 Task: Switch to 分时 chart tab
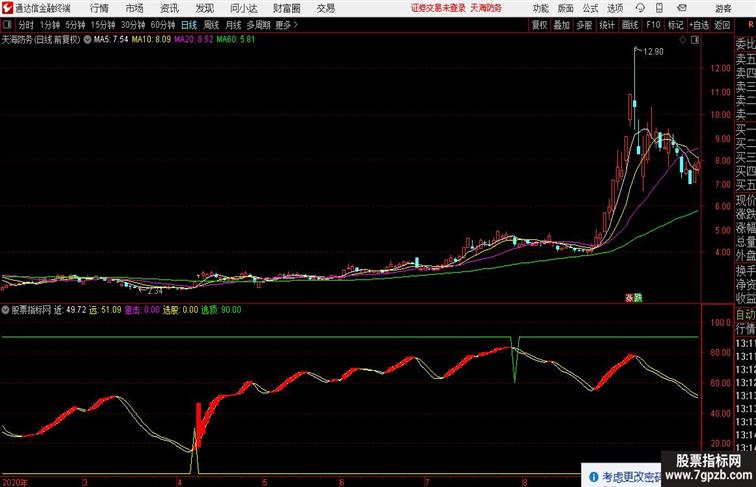(26, 25)
